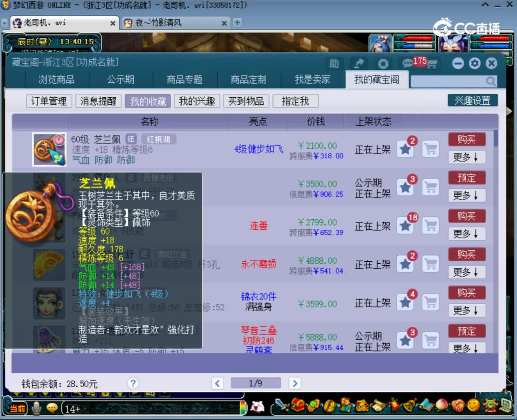
Task: Click the treasure chest icon in toolbar
Action: point(298,405)
